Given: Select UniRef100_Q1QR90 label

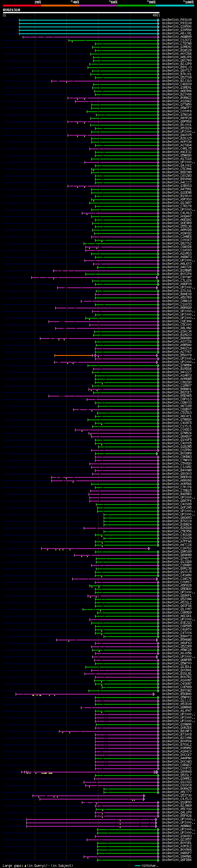Looking at the screenshot, I should pos(177,802).
